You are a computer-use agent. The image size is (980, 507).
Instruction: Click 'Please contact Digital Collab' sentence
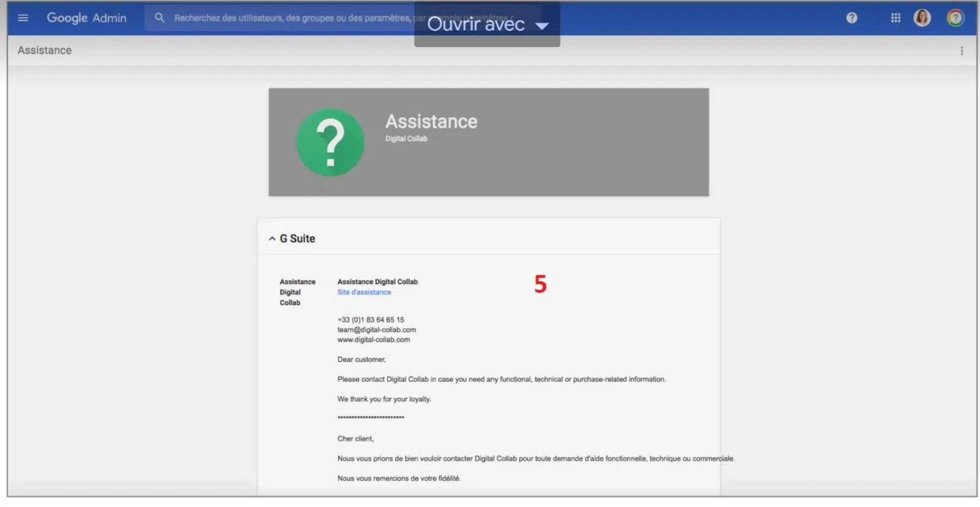(x=501, y=379)
